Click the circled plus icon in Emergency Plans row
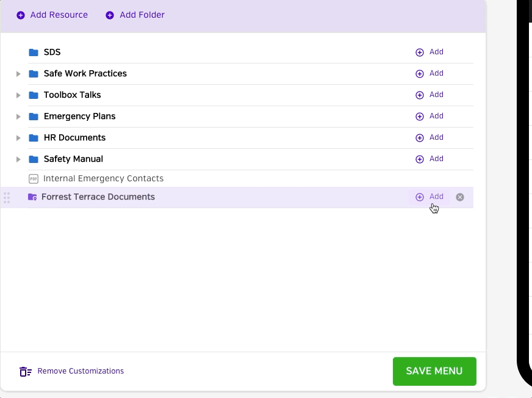Image resolution: width=532 pixels, height=398 pixels. pyautogui.click(x=420, y=117)
